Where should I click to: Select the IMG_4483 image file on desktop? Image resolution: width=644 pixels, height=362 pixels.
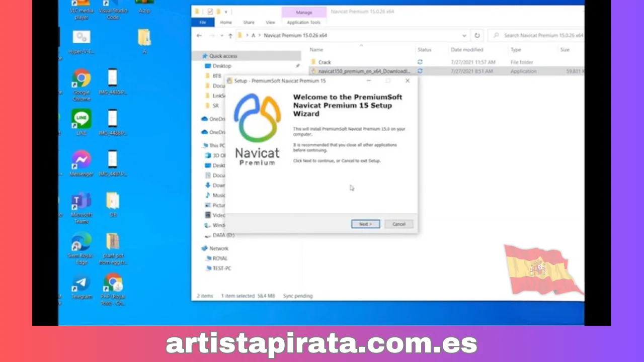[113, 82]
